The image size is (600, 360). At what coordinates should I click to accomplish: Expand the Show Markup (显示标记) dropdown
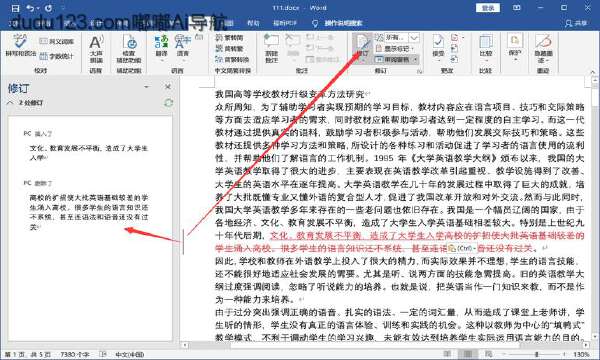coord(395,49)
